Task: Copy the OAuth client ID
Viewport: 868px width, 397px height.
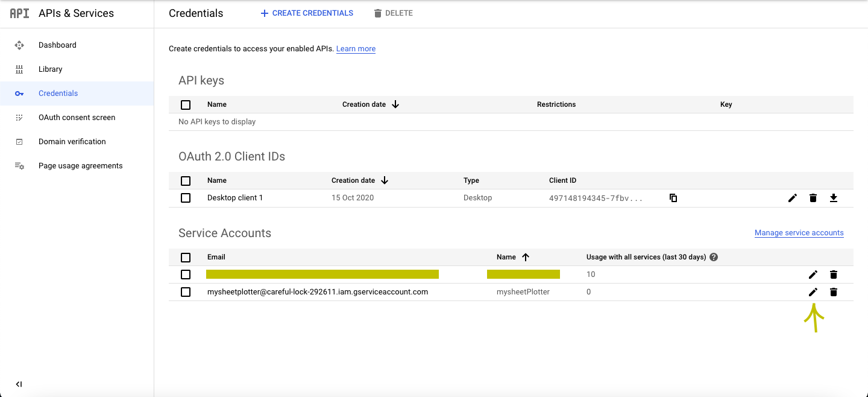Action: click(x=673, y=198)
